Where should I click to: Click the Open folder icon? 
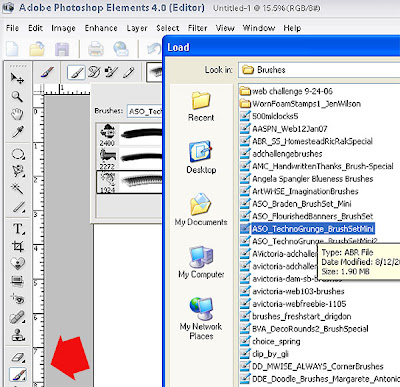tap(37, 49)
